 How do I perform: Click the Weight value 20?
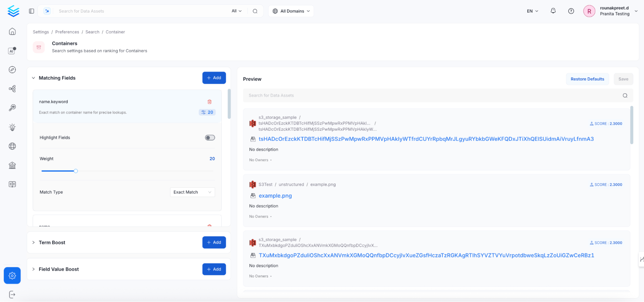(212, 159)
